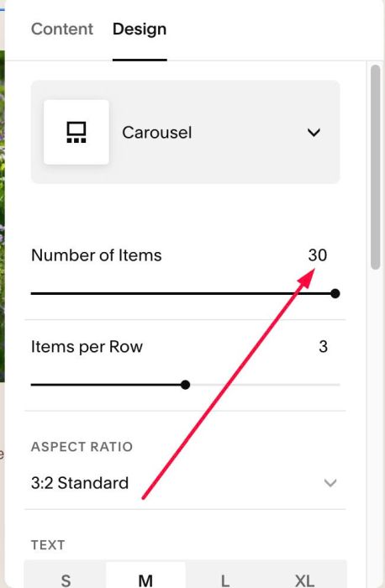This screenshot has height=588, width=385.
Task: Click the garden photo strip beside the panel
Action: [x=3, y=216]
